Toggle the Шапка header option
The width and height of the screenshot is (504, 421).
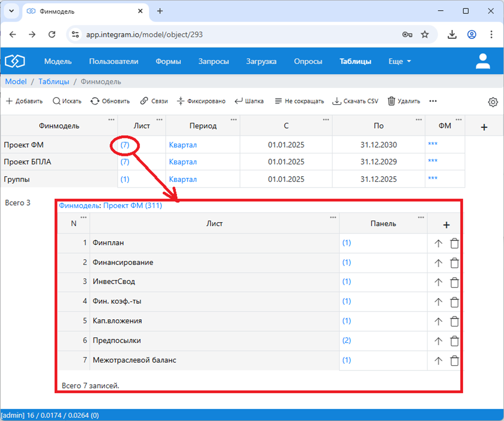click(249, 101)
